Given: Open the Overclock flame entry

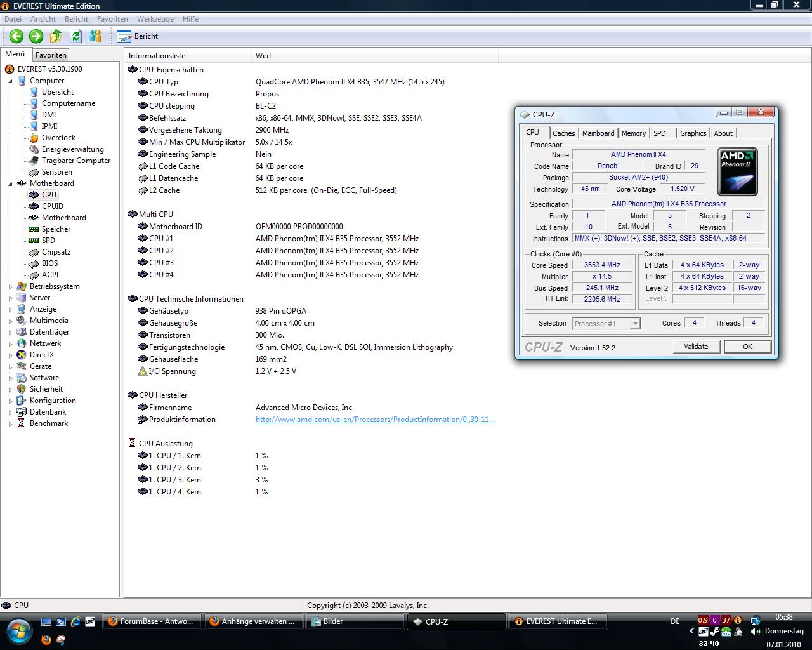Looking at the screenshot, I should 58,138.
